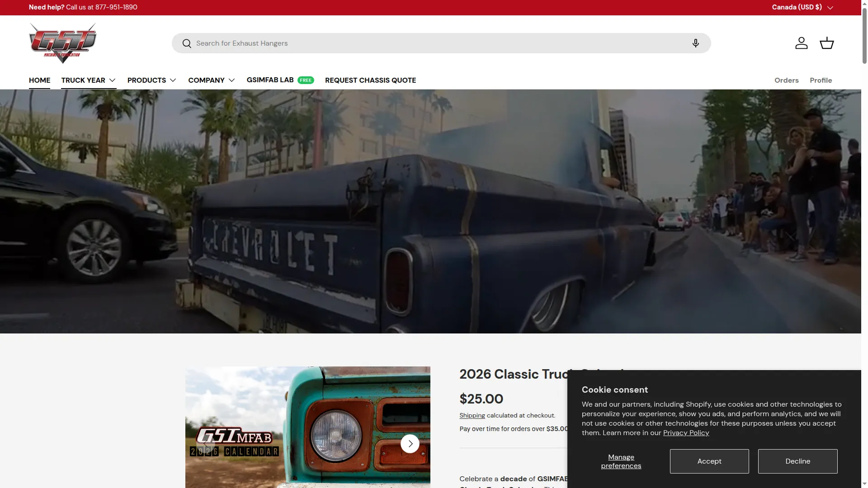This screenshot has width=868, height=488.
Task: Open the 2026 calendar product image
Action: (x=308, y=427)
